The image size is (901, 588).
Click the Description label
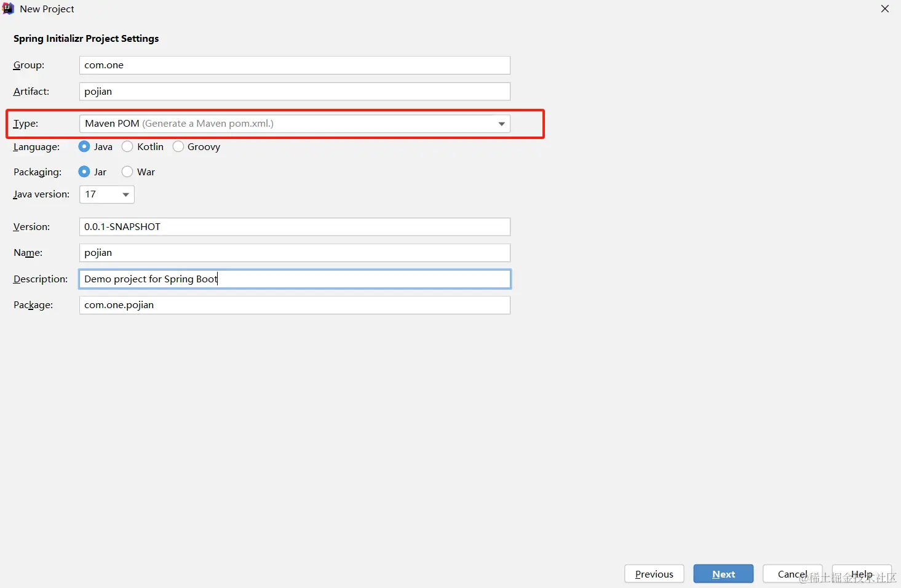41,279
